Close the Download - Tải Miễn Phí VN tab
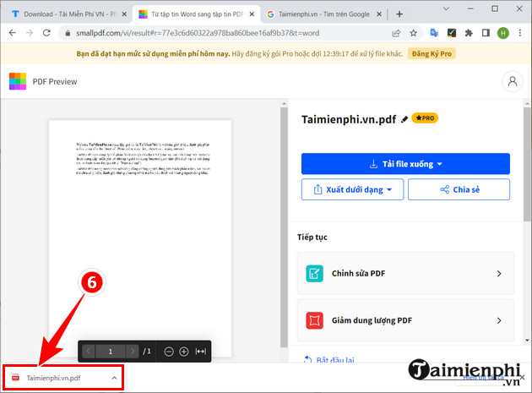This screenshot has width=532, height=393. pyautogui.click(x=124, y=14)
